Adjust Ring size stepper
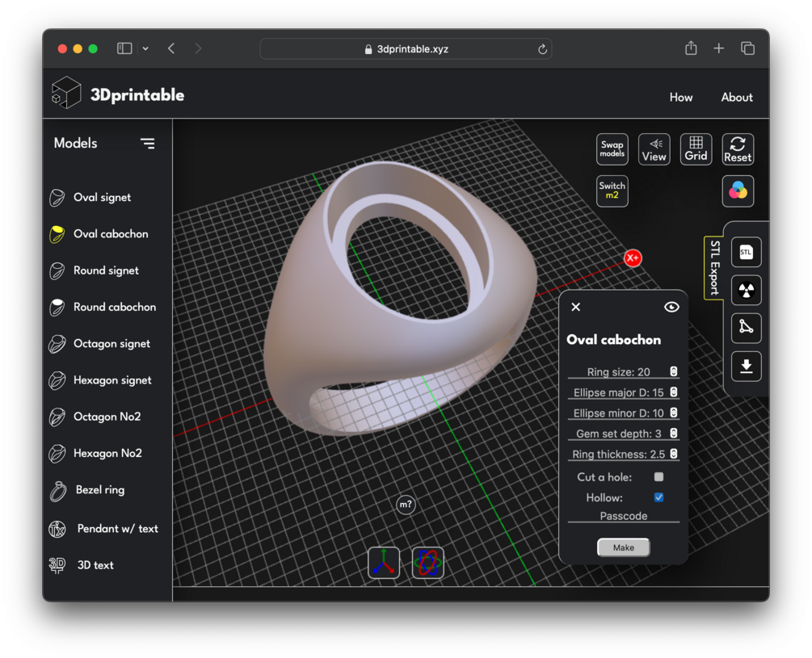812x658 pixels. coord(674,371)
